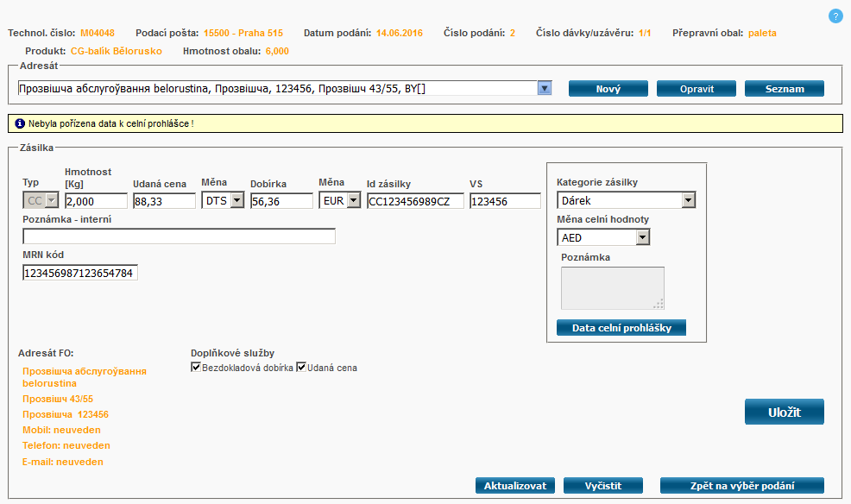Toggle the Bezdokladová dobírka checkbox

pos(196,368)
